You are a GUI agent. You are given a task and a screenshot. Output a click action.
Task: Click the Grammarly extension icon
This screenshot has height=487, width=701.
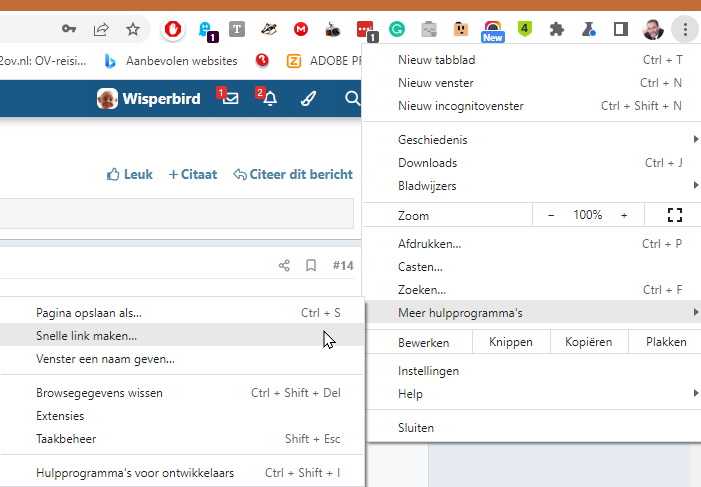point(397,29)
